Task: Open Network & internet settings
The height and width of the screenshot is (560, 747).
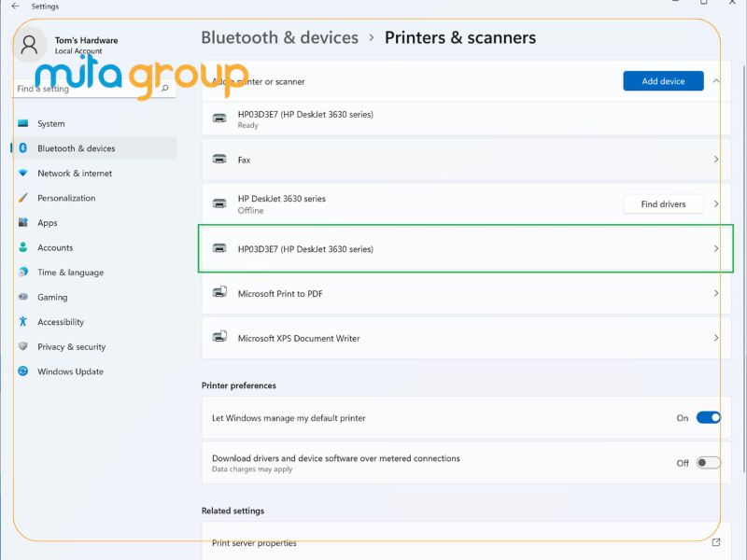Action: (x=93, y=173)
